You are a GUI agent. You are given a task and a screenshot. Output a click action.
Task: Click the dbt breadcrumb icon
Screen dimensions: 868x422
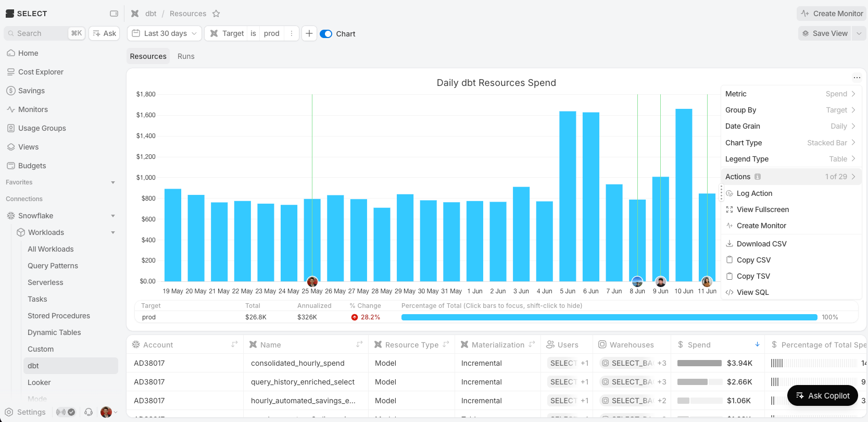click(135, 14)
